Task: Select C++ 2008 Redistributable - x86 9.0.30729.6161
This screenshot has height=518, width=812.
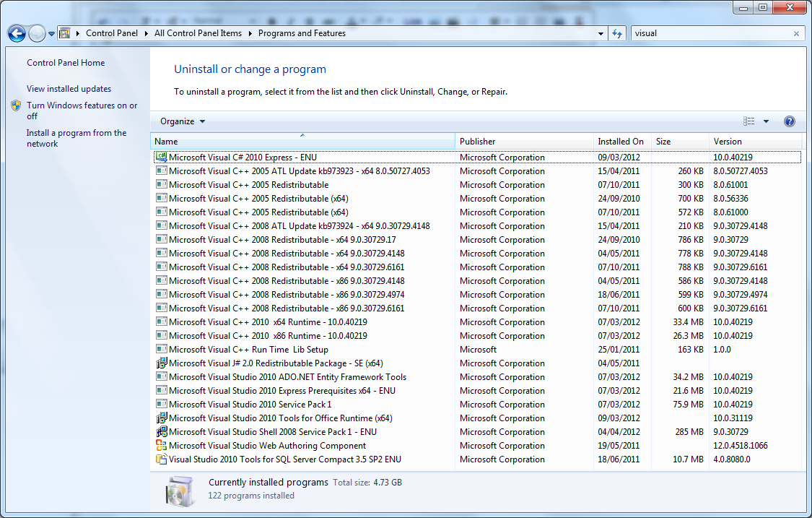Action: [478, 308]
